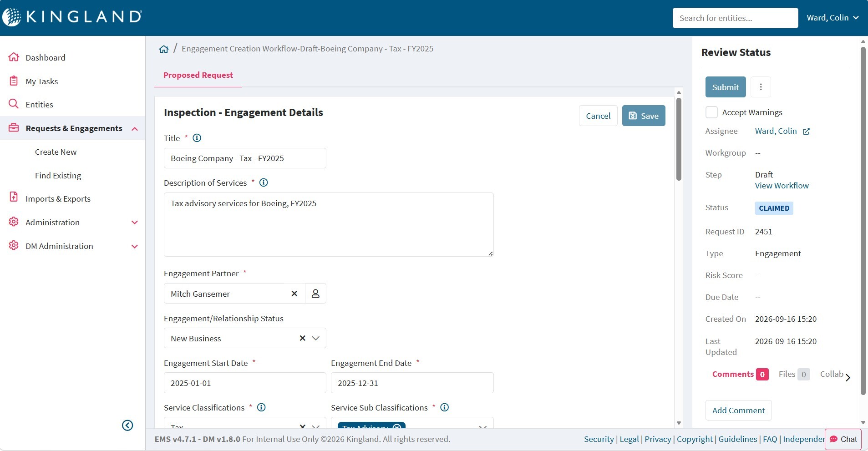868x451 pixels.
Task: Select Proposed Request tab
Action: click(x=198, y=75)
